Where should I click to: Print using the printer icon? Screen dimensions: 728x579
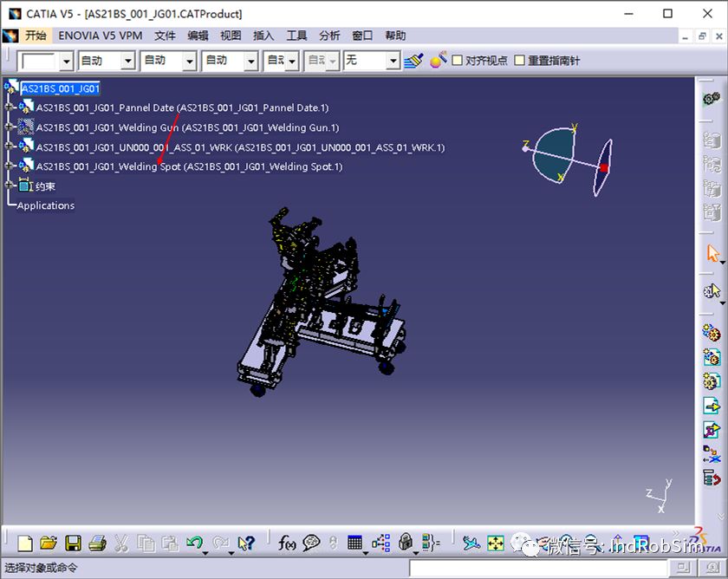coord(97,543)
